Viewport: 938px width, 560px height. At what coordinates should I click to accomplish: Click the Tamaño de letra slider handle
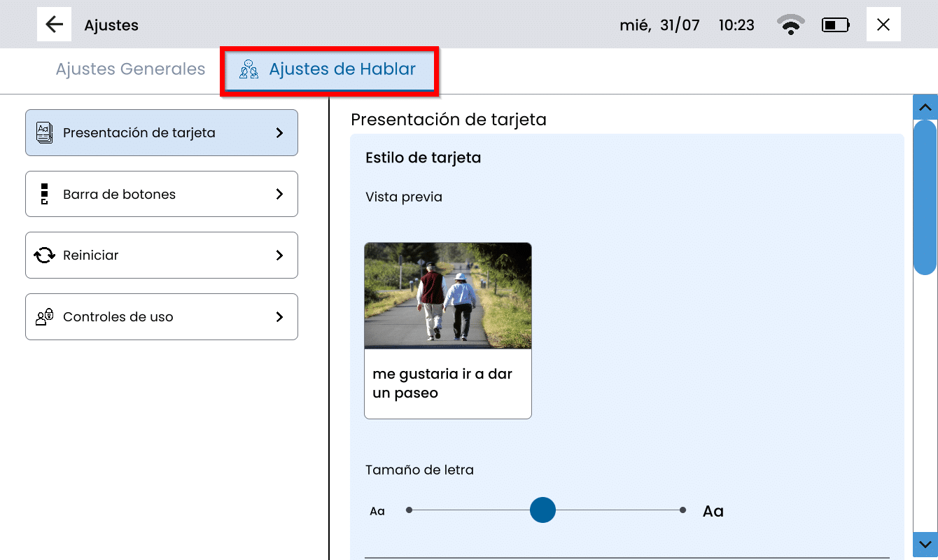pyautogui.click(x=542, y=510)
